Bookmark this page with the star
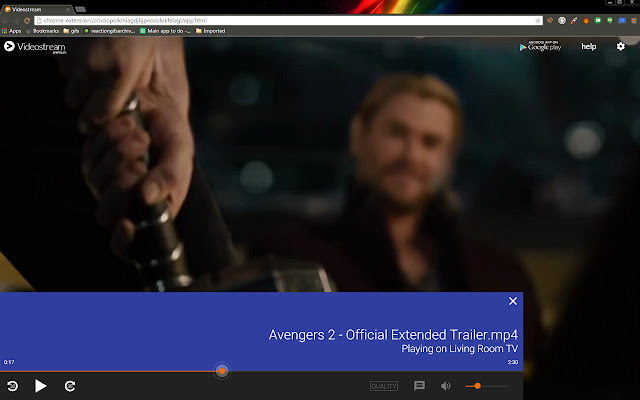Image resolution: width=640 pixels, height=400 pixels. point(538,20)
